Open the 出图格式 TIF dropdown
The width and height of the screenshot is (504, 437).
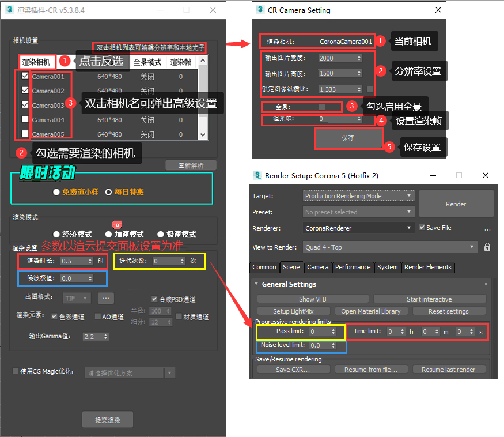tap(77, 298)
